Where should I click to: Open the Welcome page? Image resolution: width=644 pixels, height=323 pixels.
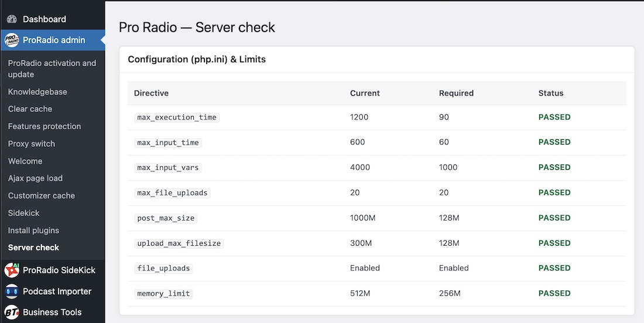pos(25,161)
